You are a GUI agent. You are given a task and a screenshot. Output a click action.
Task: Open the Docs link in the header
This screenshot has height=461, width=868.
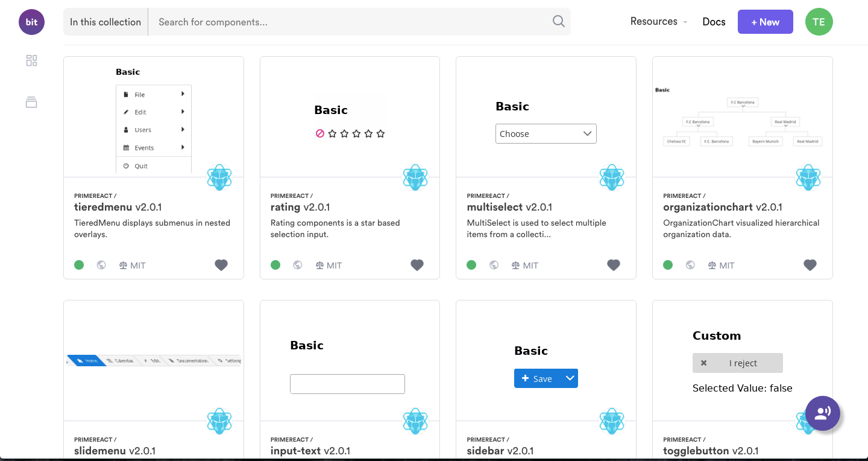[x=714, y=21]
